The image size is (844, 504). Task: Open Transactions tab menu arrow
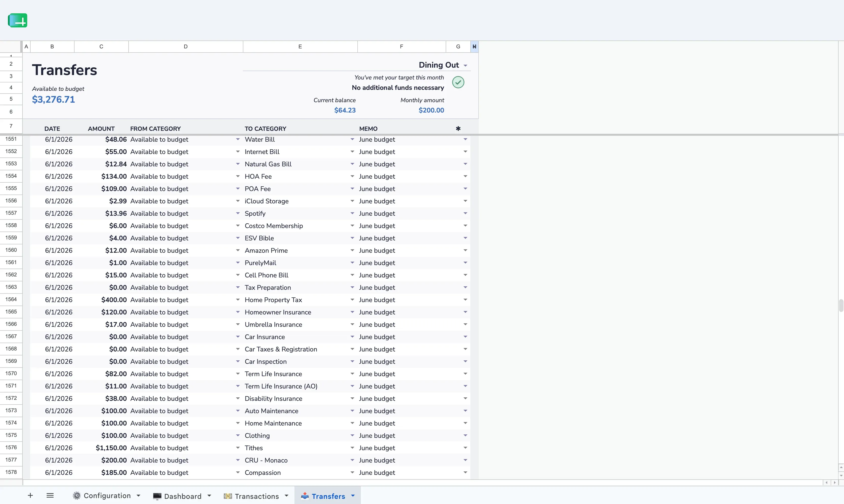[x=287, y=496]
